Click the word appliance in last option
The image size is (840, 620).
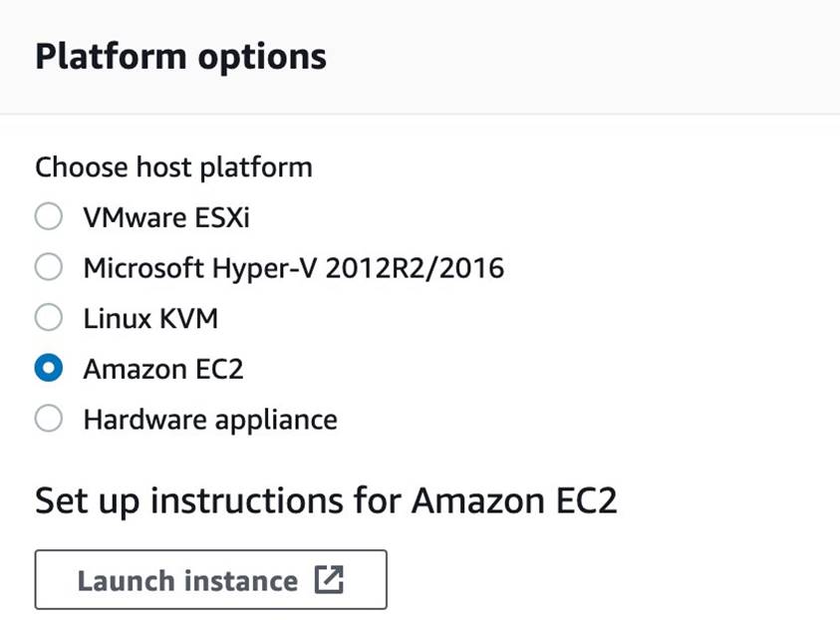pos(276,421)
